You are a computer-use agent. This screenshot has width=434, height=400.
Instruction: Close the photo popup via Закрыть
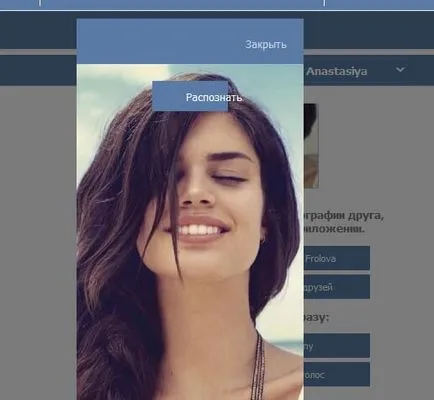coord(266,44)
